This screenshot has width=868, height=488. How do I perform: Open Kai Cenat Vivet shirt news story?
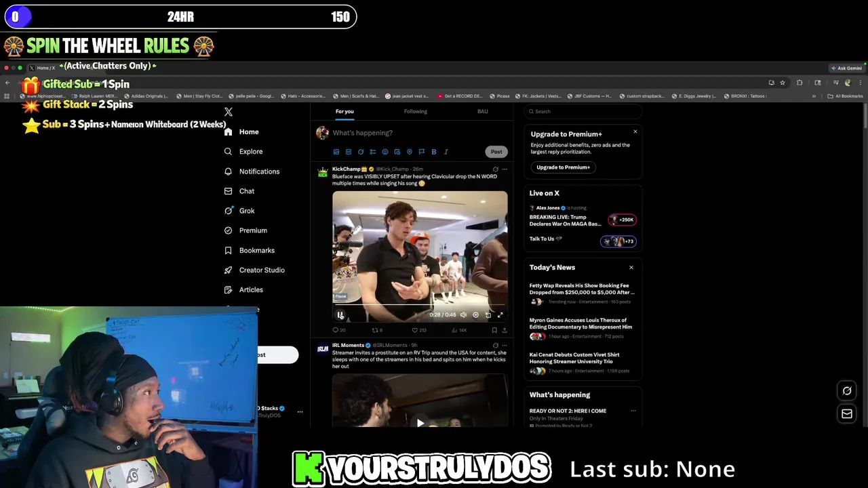pyautogui.click(x=582, y=362)
